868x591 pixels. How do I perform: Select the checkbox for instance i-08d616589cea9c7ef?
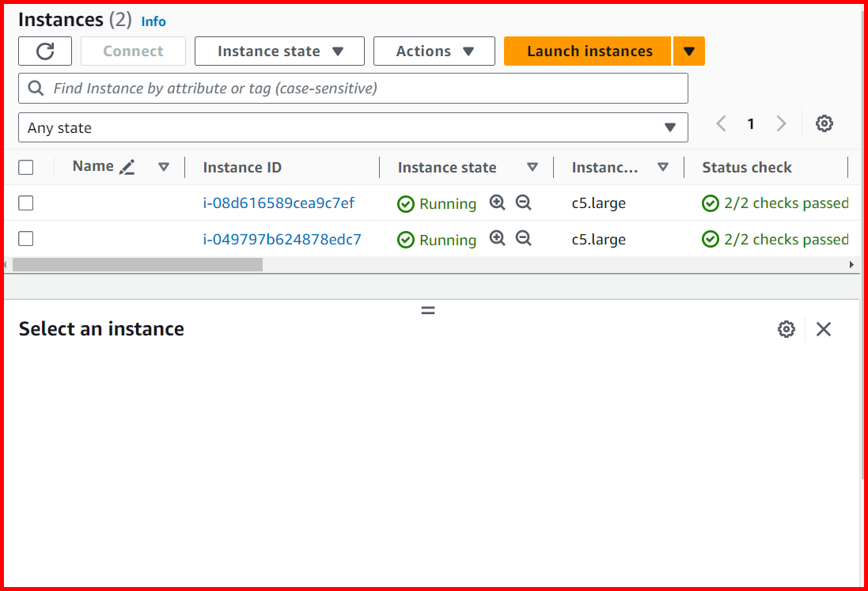25,203
